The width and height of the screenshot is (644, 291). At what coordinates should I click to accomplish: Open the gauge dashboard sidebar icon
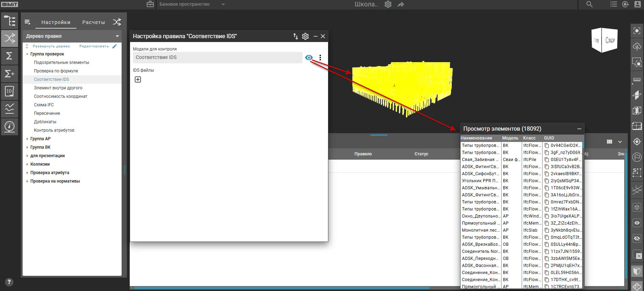[x=10, y=126]
